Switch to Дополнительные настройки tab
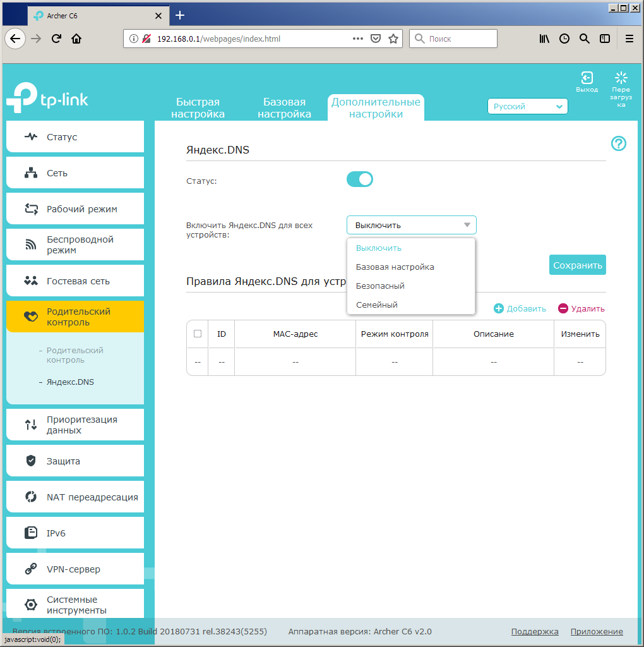 (x=376, y=107)
